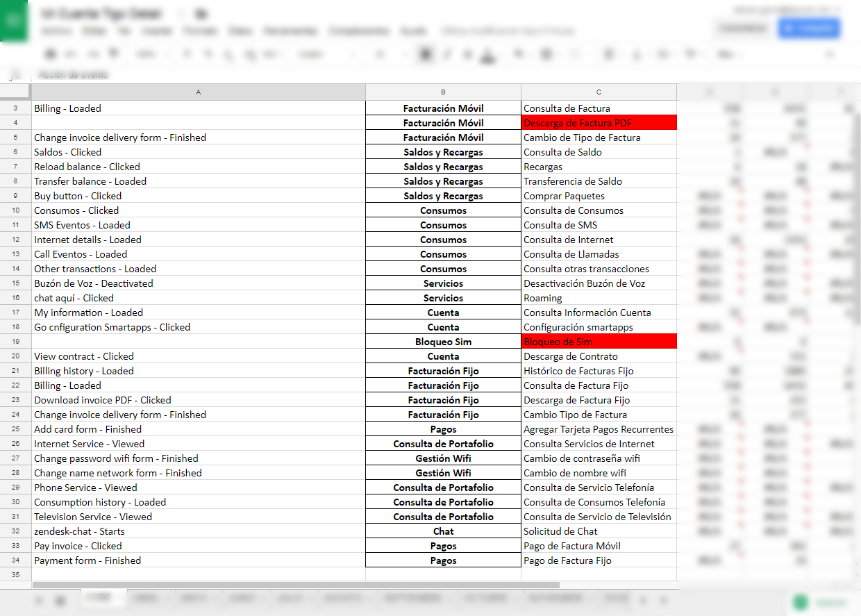This screenshot has width=861, height=616.
Task: Click cell 'zendesk-chat - Starts'
Action: tap(199, 531)
